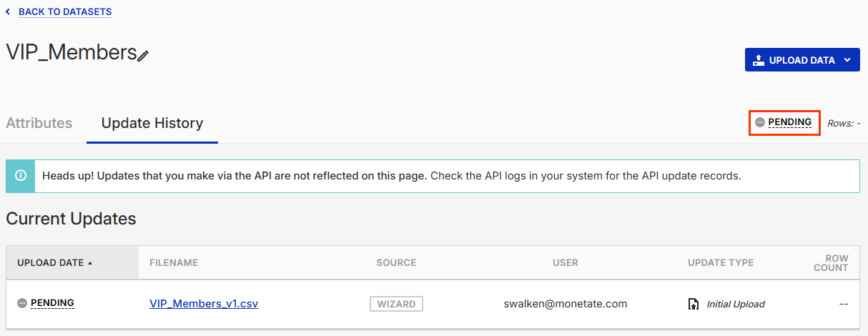Click the upload tray icon in Upload Data

click(x=759, y=60)
